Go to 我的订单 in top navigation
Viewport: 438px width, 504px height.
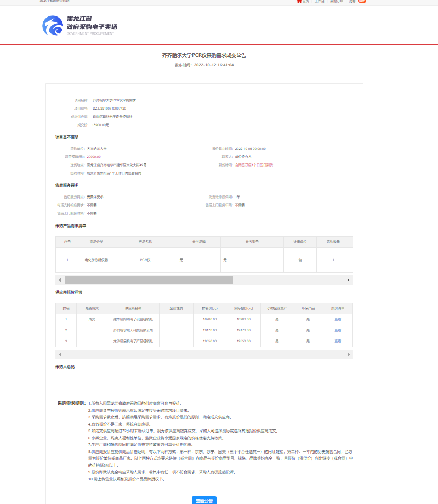tap(337, 1)
